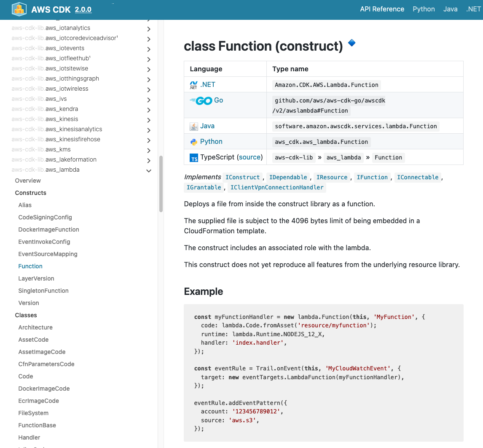This screenshot has height=448, width=483.
Task: Open the Python language link
Action: tap(211, 141)
